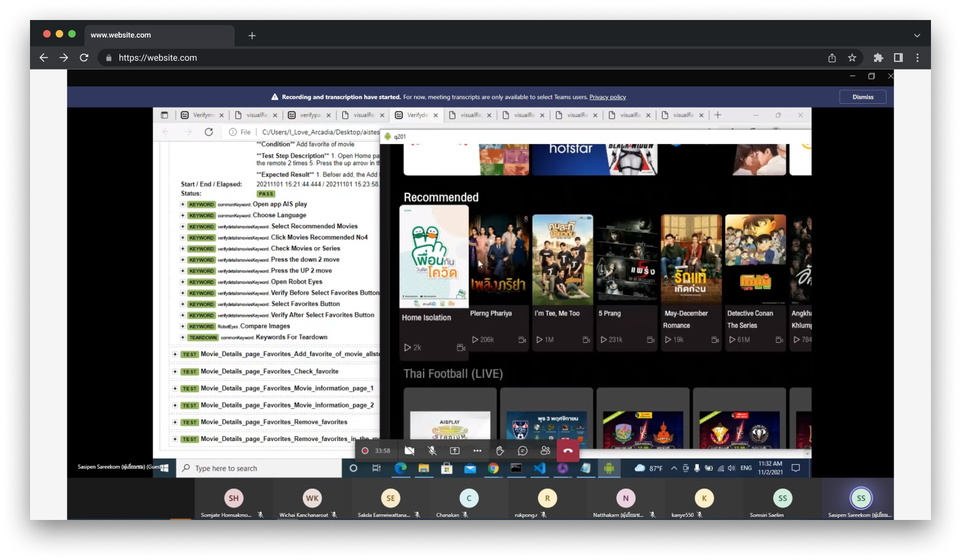Open Chrome tab search chevron
Viewport: 961px width, 560px height.
pos(917,36)
